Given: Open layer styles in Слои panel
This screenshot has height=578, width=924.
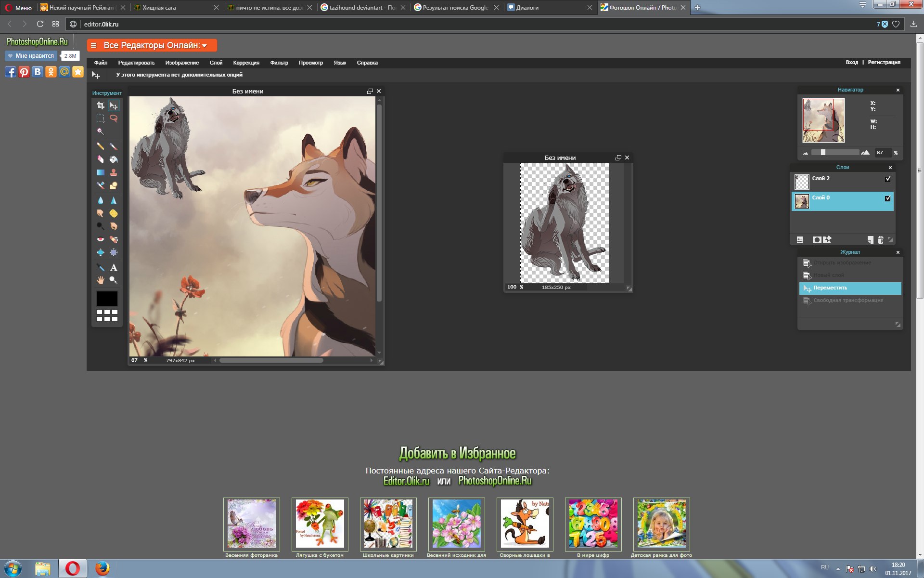Looking at the screenshot, I should tap(827, 240).
